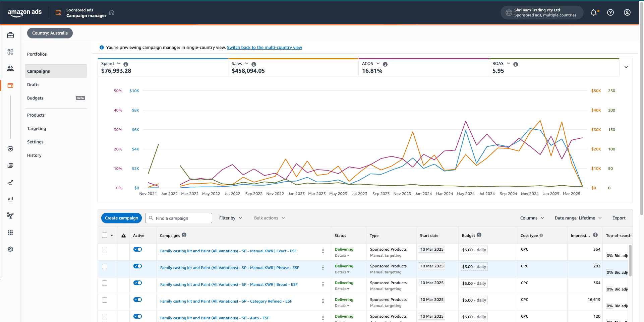
Task: Click the Find a campaign search field
Action: [179, 218]
